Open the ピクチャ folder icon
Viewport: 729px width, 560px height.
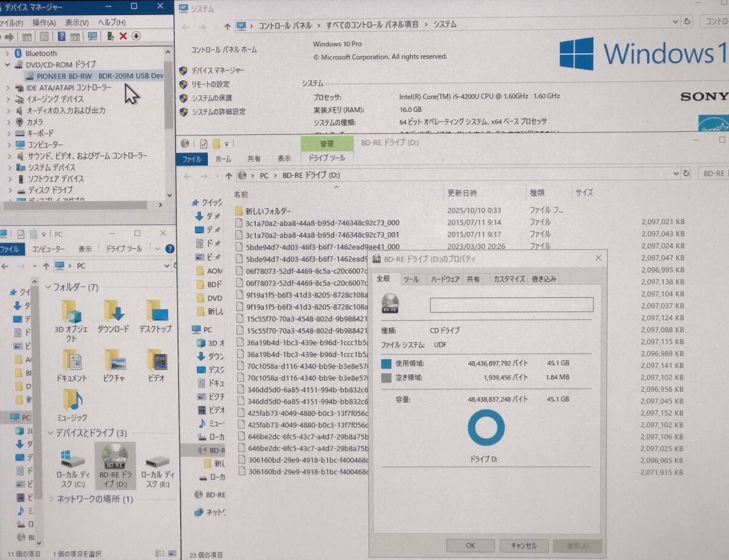[114, 366]
